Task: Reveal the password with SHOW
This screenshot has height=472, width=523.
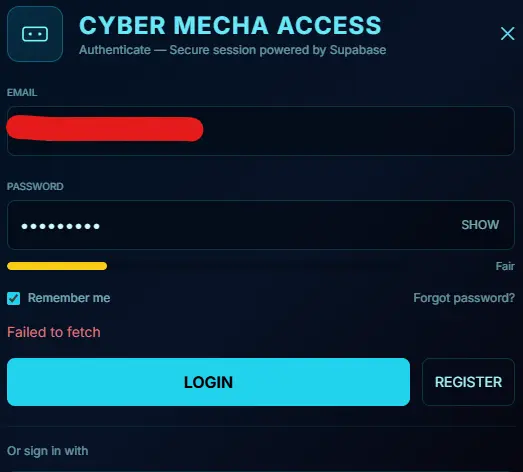Action: 480,225
